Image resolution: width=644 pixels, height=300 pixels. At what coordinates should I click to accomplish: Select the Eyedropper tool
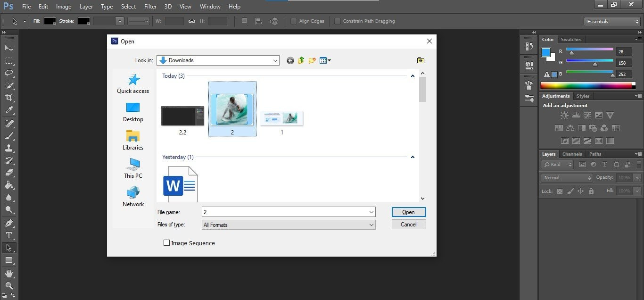coord(9,110)
